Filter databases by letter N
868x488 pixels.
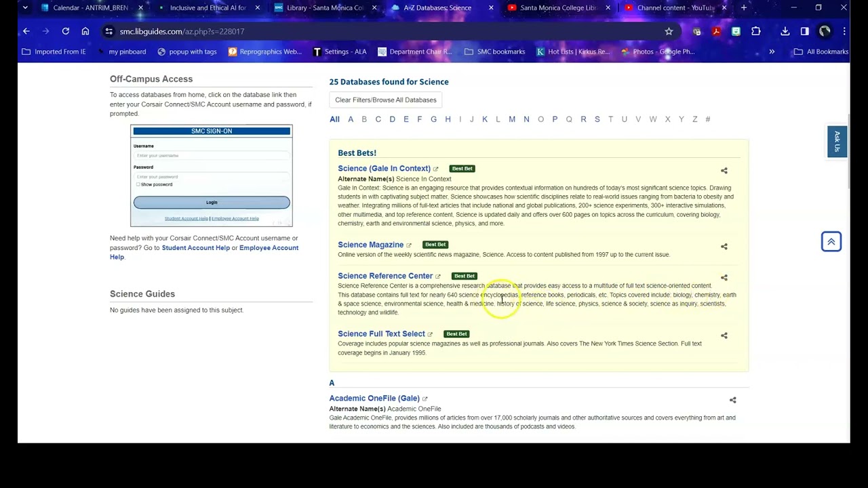coord(526,119)
